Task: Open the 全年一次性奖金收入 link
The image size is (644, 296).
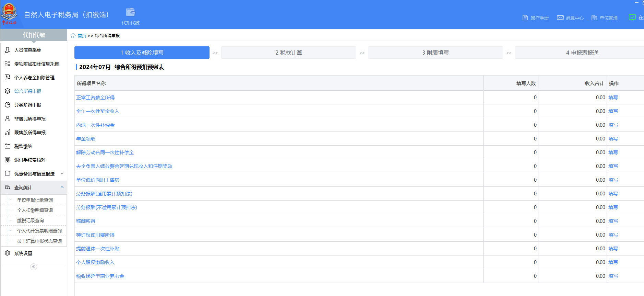Action: pos(98,111)
